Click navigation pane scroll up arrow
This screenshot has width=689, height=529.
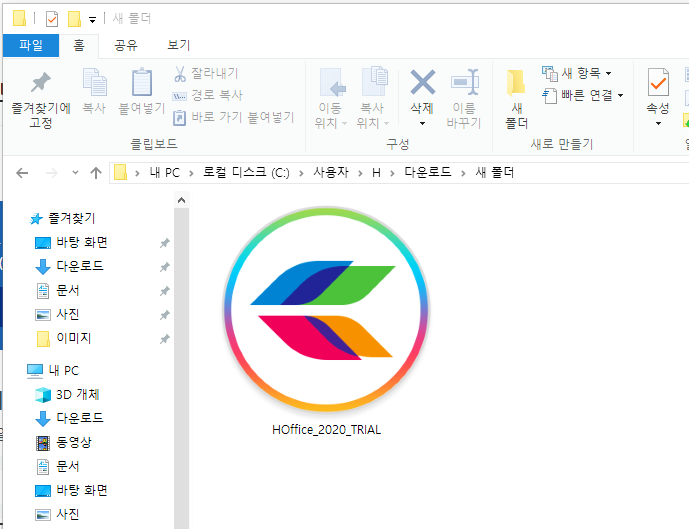[x=181, y=200]
